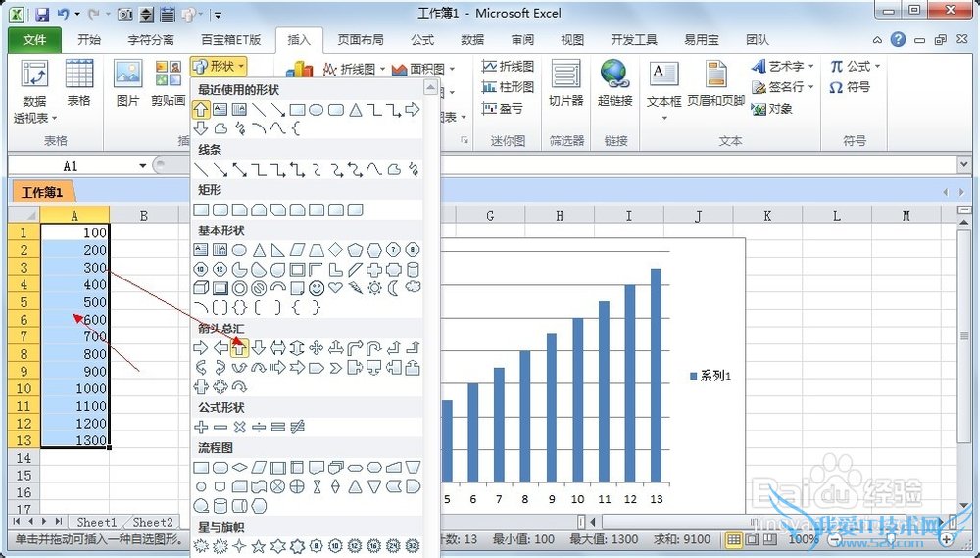The width and height of the screenshot is (980, 558).
Task: Click scroll-up arrow of shapes gallery
Action: [x=430, y=87]
